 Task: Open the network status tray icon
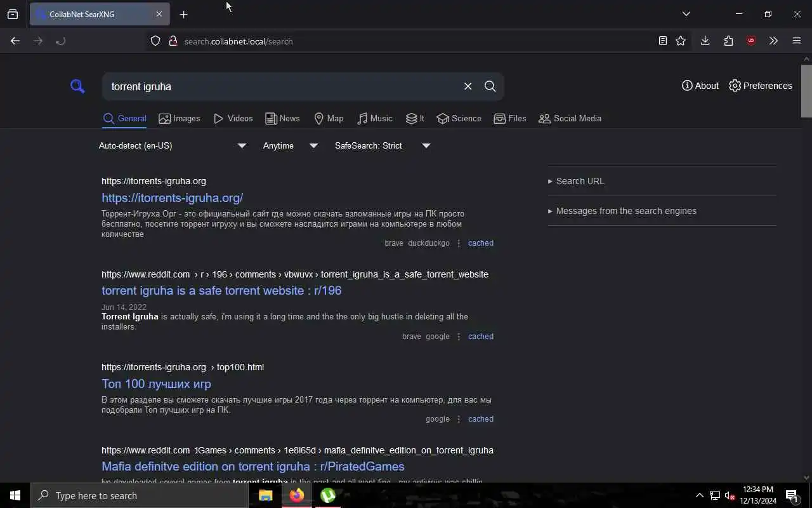coord(714,495)
